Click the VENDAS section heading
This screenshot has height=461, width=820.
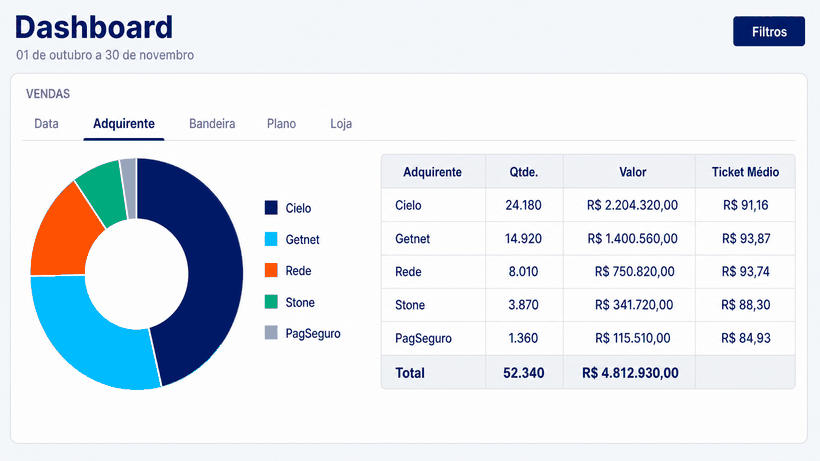tap(48, 94)
